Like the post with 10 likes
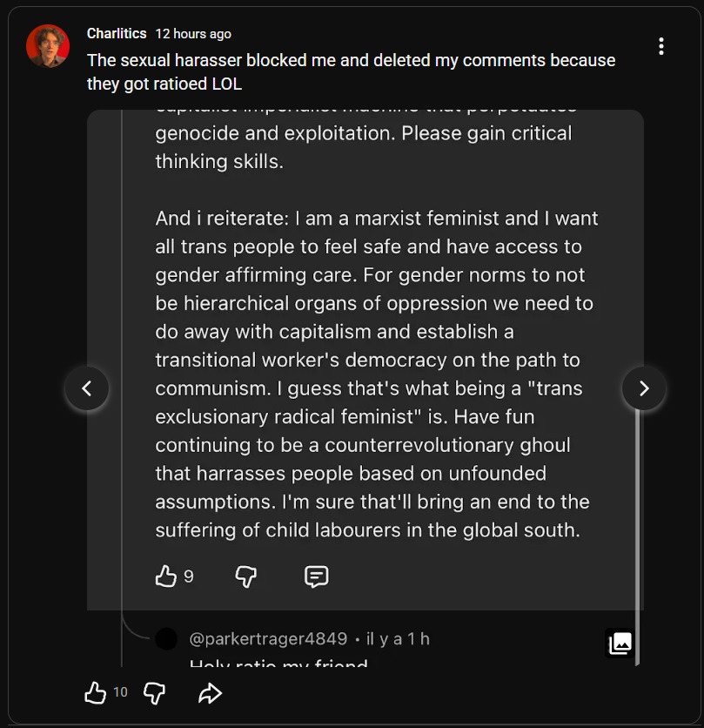The height and width of the screenshot is (728, 704). click(x=95, y=693)
